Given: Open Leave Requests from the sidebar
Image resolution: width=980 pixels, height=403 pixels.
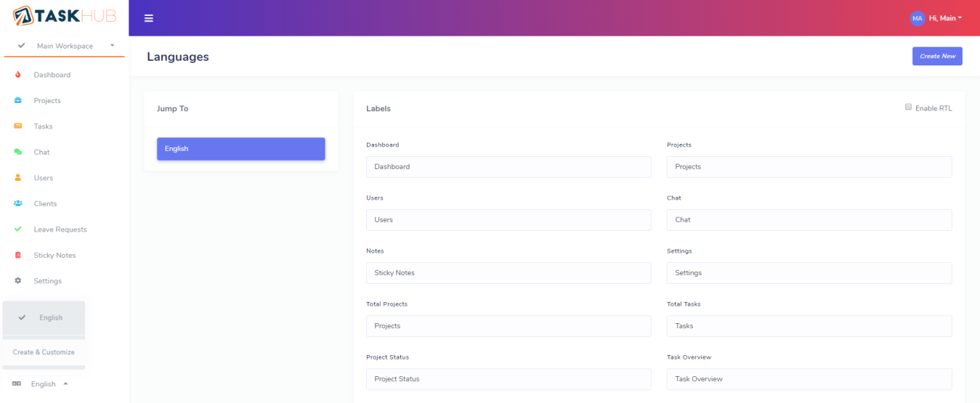Looking at the screenshot, I should [x=60, y=229].
